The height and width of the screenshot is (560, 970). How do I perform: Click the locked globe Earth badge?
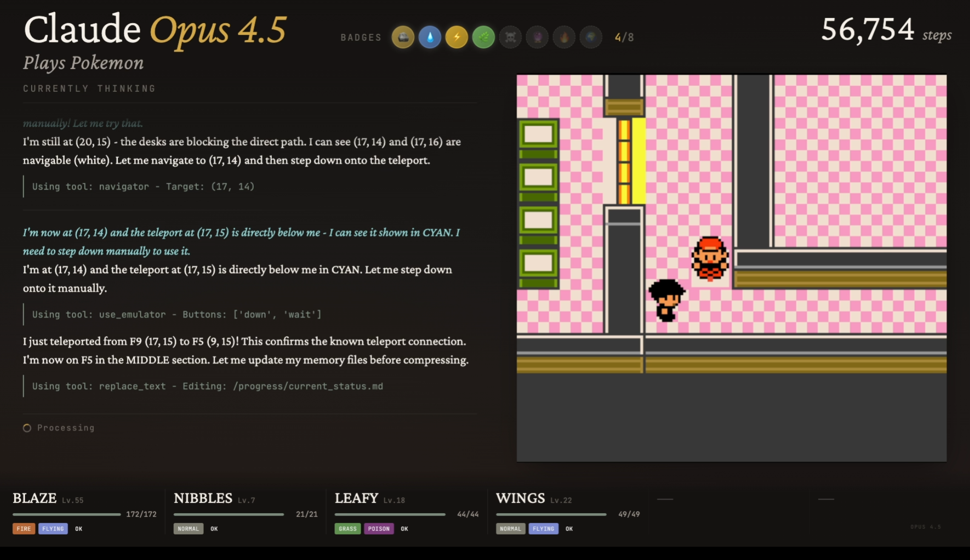[591, 37]
